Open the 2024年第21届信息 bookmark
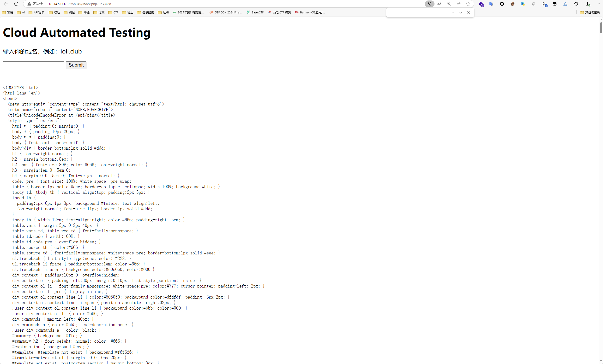Screen dimensions: 603x364 click(x=188, y=12)
